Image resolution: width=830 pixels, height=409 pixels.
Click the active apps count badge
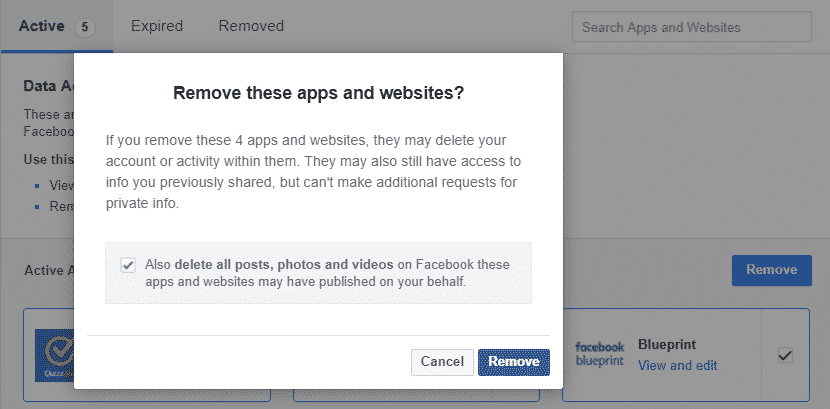84,27
